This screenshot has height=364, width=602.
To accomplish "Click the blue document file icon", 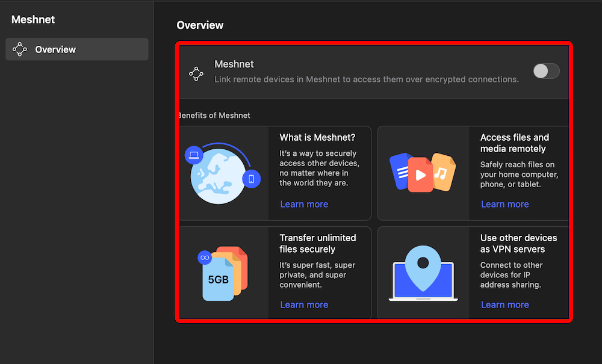I will pos(399,171).
